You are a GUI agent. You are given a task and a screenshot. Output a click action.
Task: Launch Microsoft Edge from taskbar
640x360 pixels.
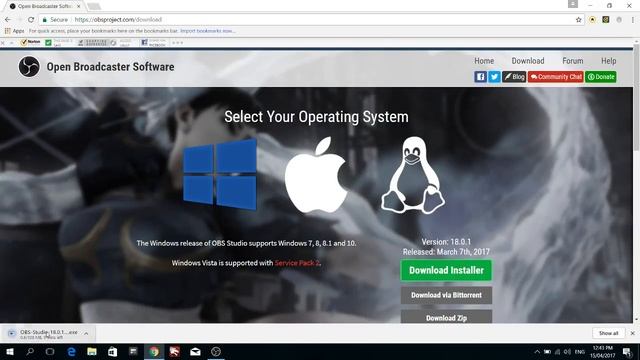71,351
